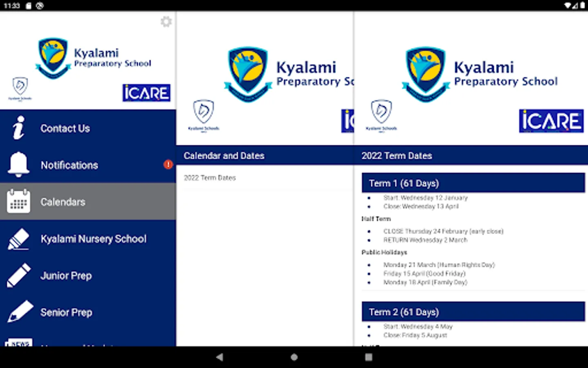Tap the Public Holidays subheading

coord(384,252)
